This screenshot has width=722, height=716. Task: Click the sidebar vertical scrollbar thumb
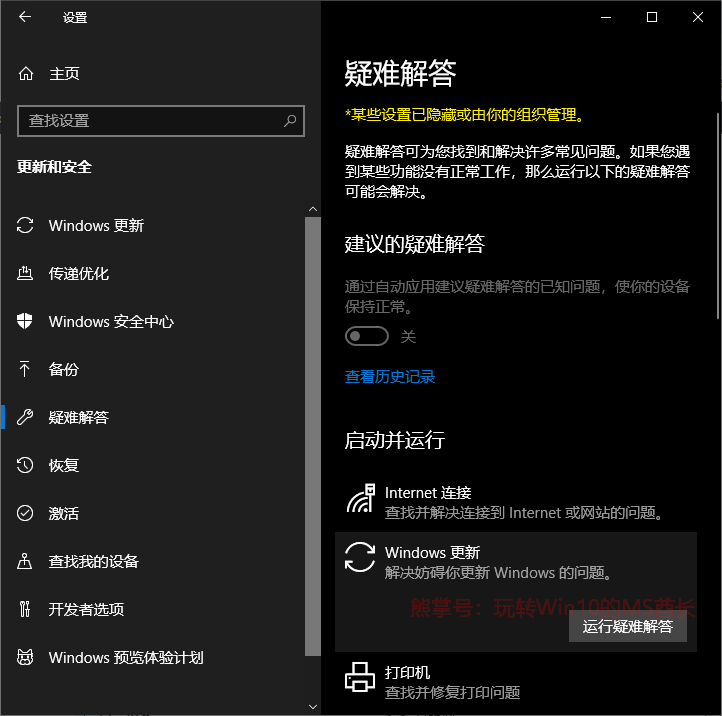point(313,436)
